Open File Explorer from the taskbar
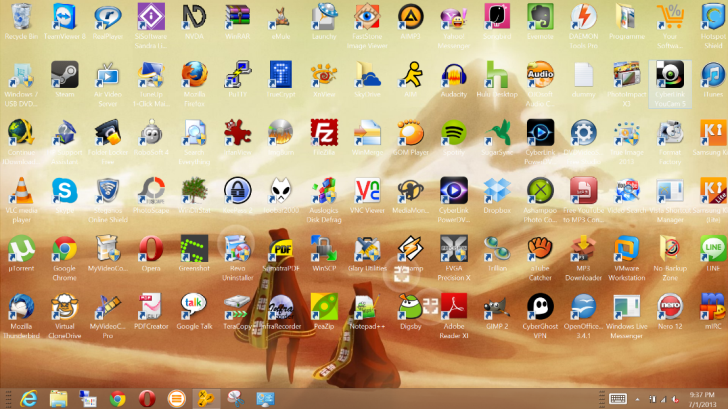Viewport: 728px width, 409px height. click(58, 399)
